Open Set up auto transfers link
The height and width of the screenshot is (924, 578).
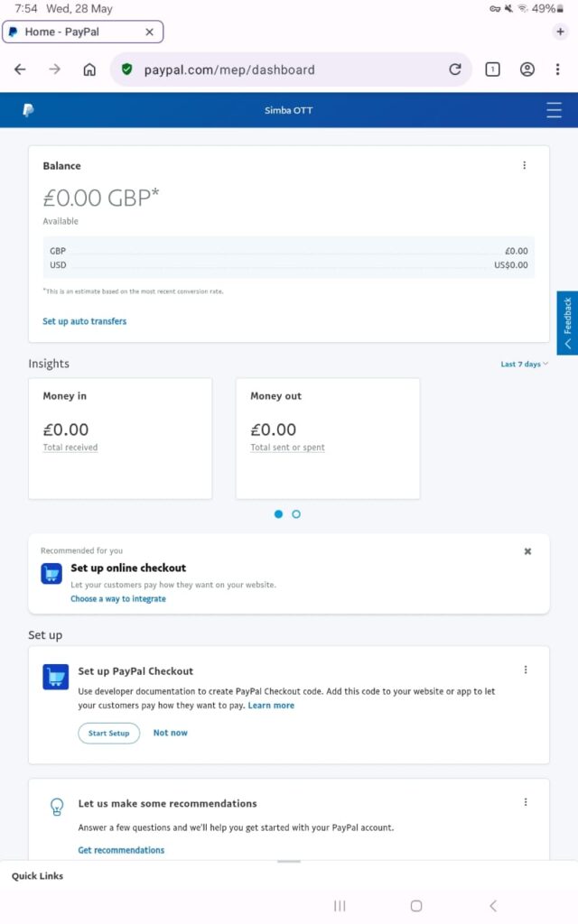[x=84, y=321]
